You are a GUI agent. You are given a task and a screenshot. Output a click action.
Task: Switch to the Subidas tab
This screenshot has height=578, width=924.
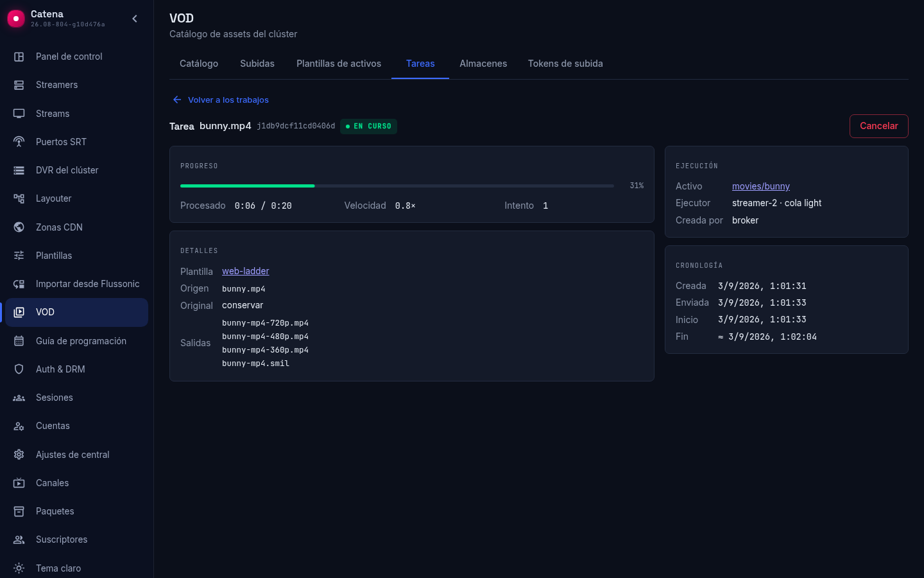pos(257,64)
